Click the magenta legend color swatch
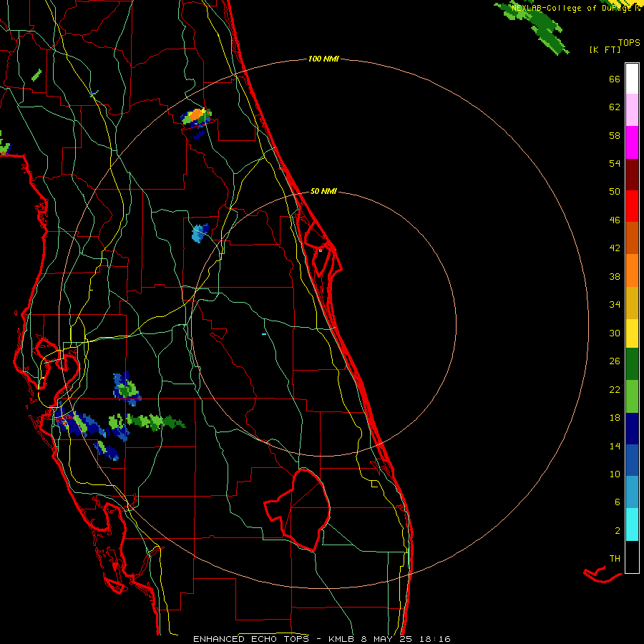This screenshot has height=644, width=644. [x=632, y=142]
